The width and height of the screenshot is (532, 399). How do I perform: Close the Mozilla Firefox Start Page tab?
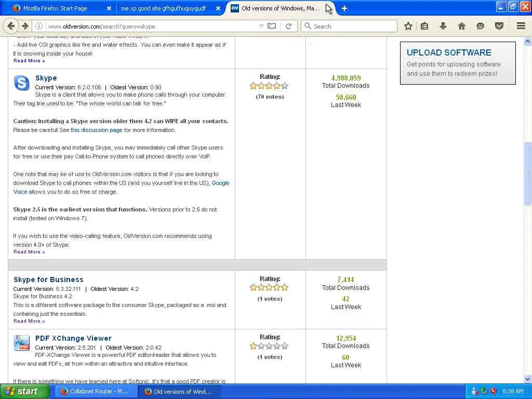click(x=109, y=8)
